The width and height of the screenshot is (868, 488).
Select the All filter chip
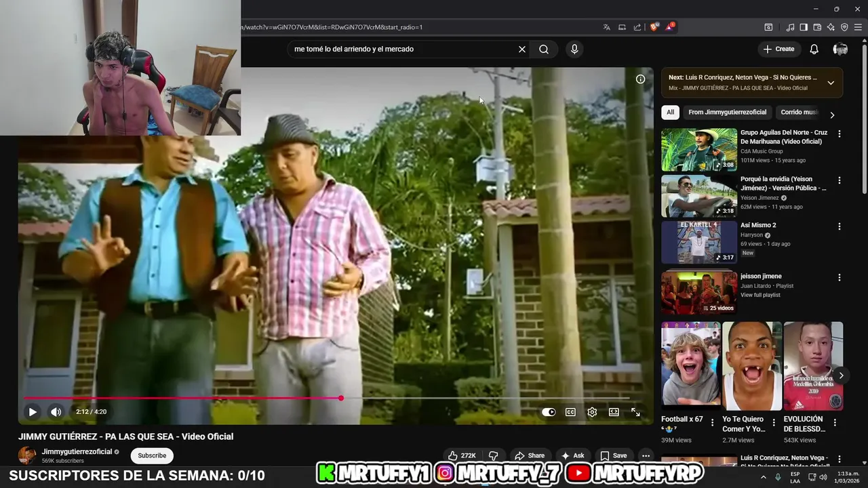point(670,113)
